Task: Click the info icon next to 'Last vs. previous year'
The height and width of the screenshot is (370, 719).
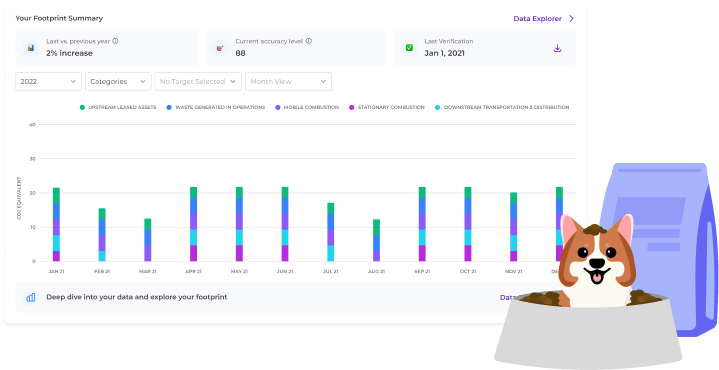Action: (x=116, y=41)
